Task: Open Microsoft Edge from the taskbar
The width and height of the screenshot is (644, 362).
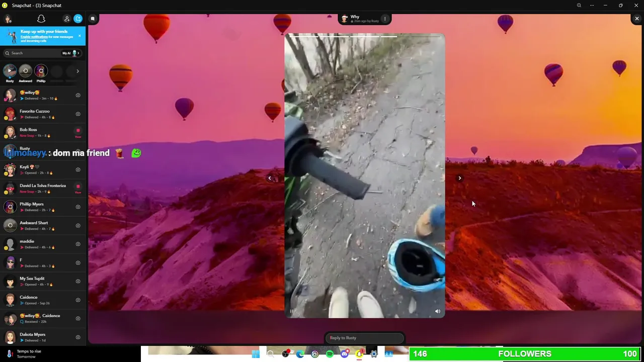Action: click(x=300, y=354)
